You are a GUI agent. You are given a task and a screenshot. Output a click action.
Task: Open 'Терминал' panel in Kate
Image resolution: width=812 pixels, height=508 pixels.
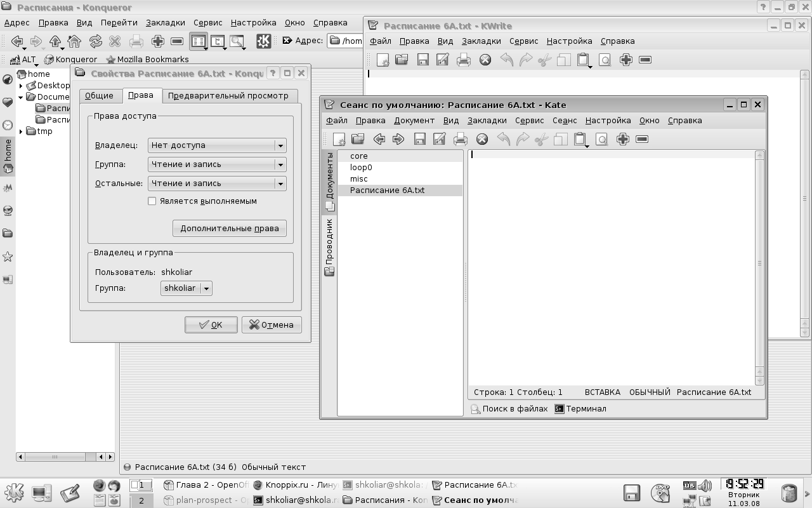(580, 409)
